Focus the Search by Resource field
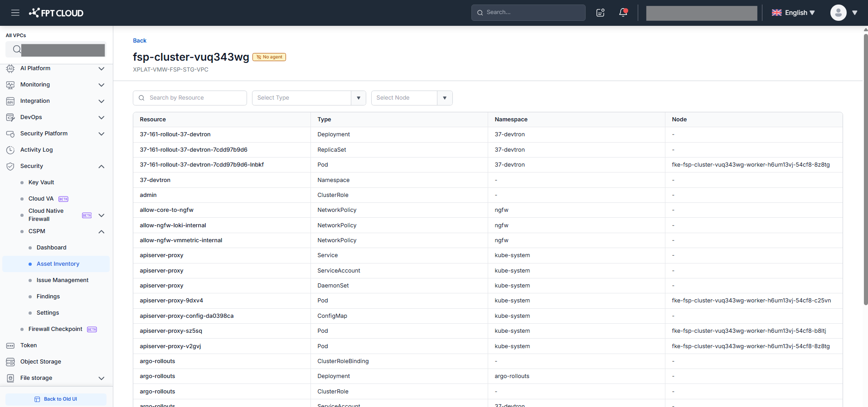868x407 pixels. pyautogui.click(x=190, y=98)
